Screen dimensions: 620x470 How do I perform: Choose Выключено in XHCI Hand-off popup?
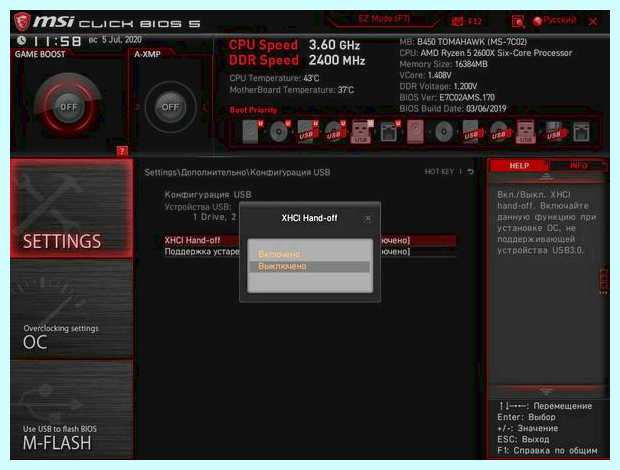pyautogui.click(x=309, y=266)
